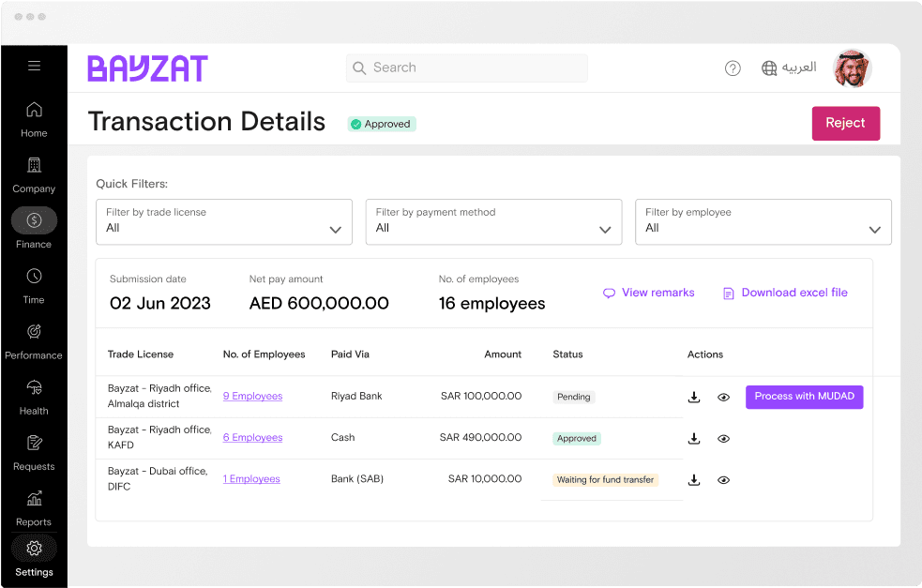This screenshot has width=922, height=588.
Task: Open the hamburger menu in sidebar
Action: coord(34,66)
